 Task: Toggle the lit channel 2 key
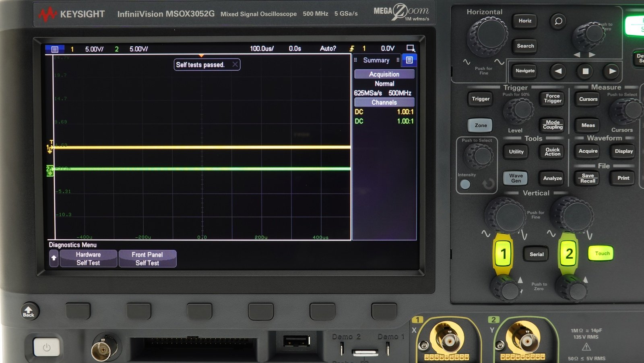point(568,253)
